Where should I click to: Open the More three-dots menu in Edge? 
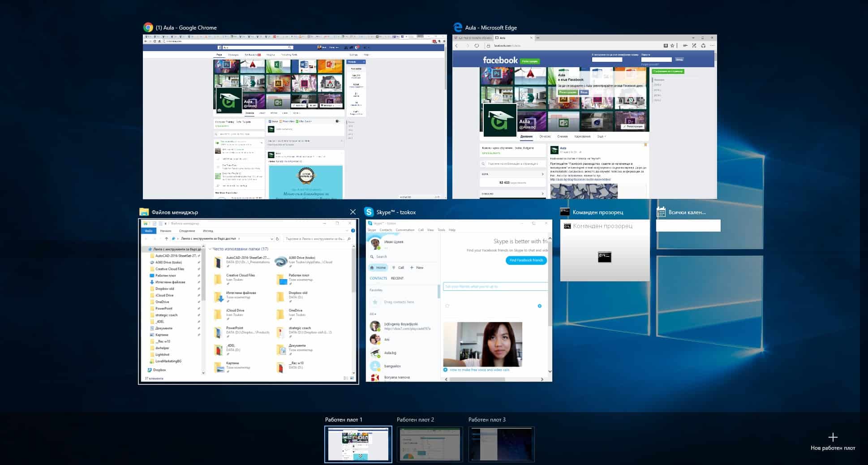[x=712, y=45]
